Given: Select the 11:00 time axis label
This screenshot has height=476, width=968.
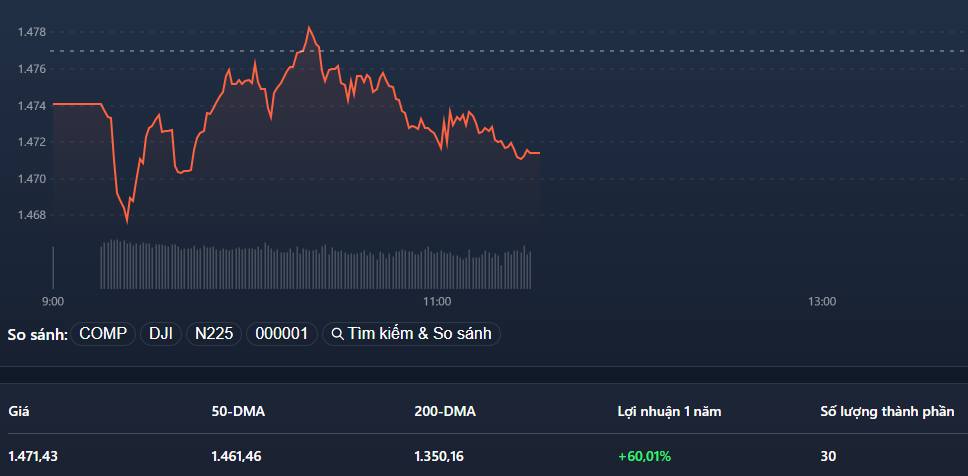Looking at the screenshot, I should point(437,301).
